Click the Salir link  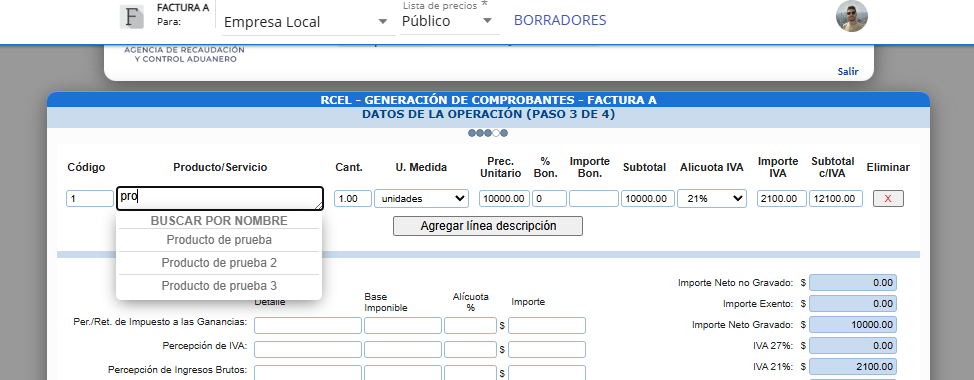pyautogui.click(x=847, y=71)
